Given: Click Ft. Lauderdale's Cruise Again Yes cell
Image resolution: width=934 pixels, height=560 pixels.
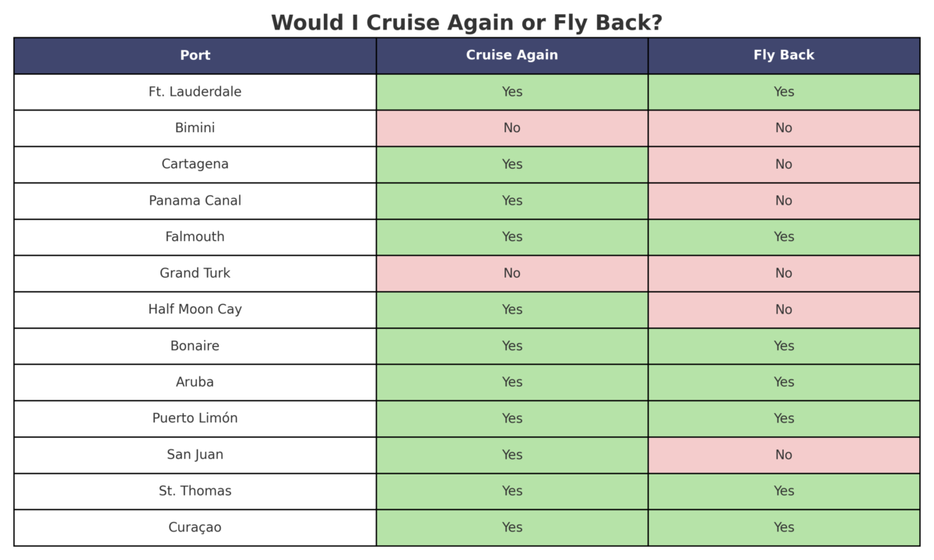Looking at the screenshot, I should (x=511, y=92).
